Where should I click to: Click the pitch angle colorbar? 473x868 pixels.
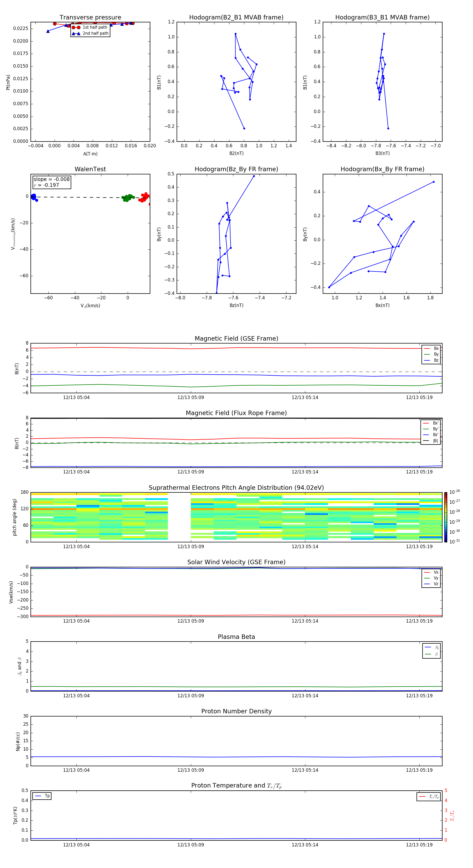[446, 517]
